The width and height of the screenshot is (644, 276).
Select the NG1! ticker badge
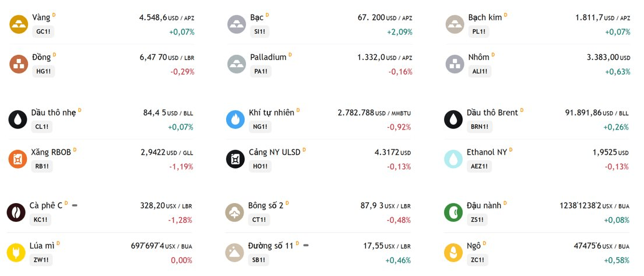260,127
